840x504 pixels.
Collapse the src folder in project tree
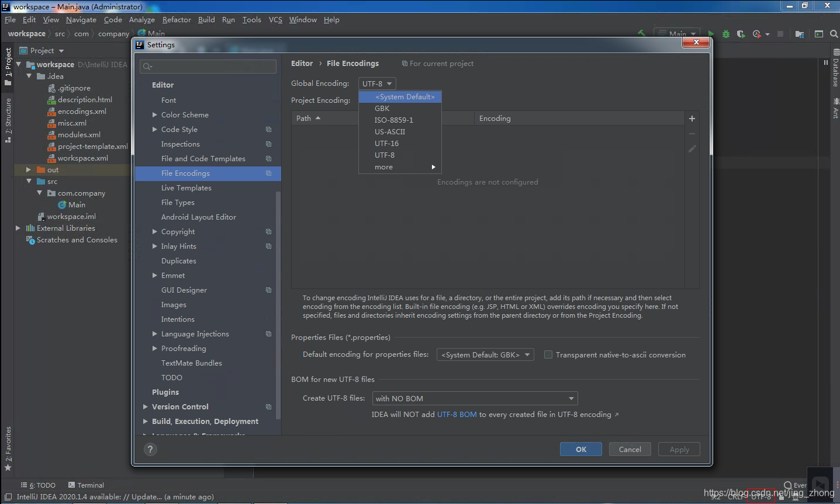[x=29, y=182]
